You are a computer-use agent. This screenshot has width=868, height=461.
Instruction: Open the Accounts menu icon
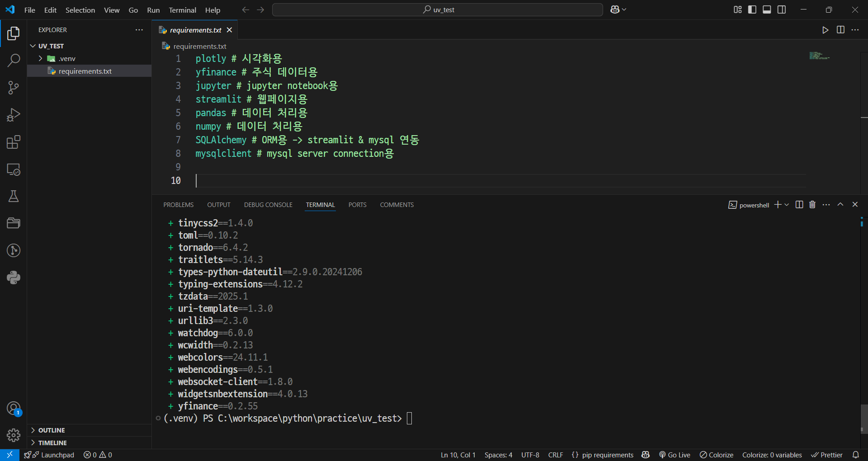pyautogui.click(x=14, y=409)
